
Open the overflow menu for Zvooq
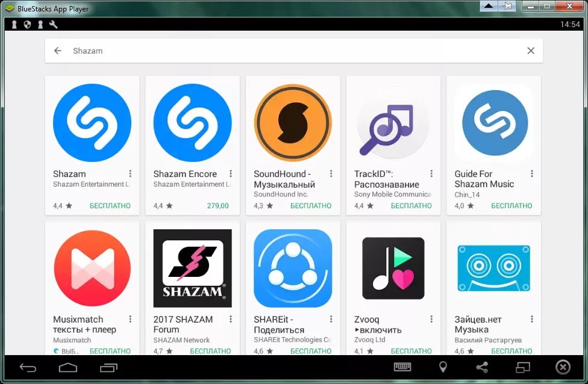(431, 319)
